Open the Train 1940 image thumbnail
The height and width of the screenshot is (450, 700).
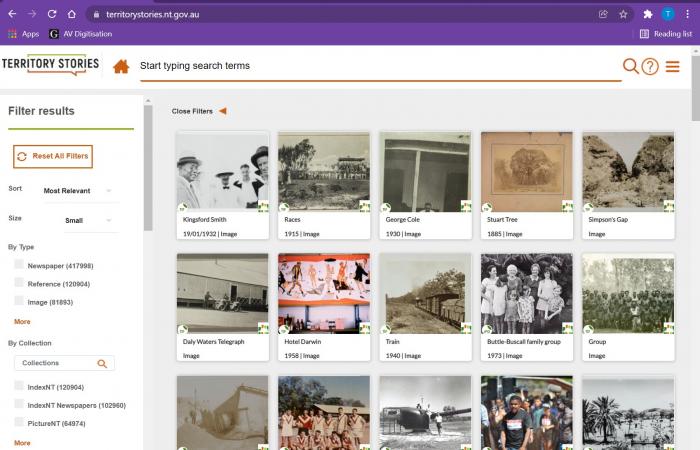tap(425, 294)
